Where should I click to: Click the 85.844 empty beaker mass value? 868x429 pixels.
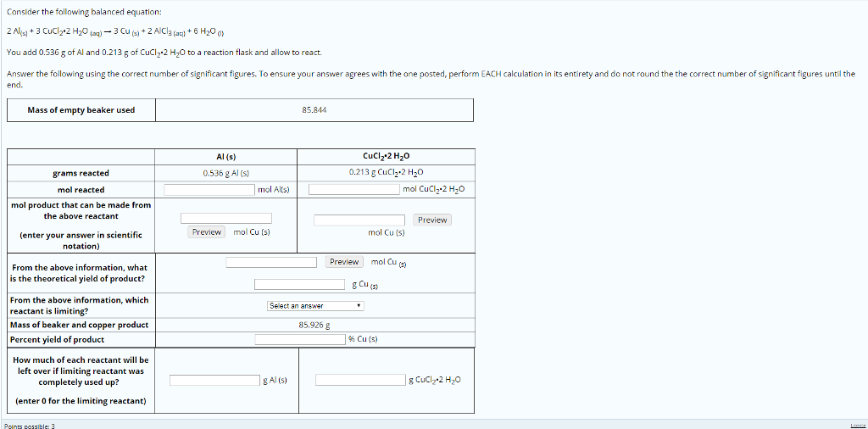(314, 109)
